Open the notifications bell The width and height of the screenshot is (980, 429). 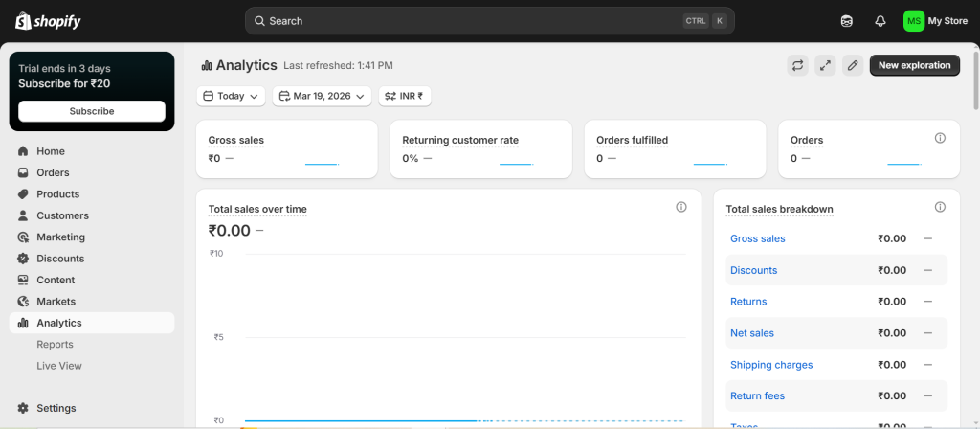(880, 21)
